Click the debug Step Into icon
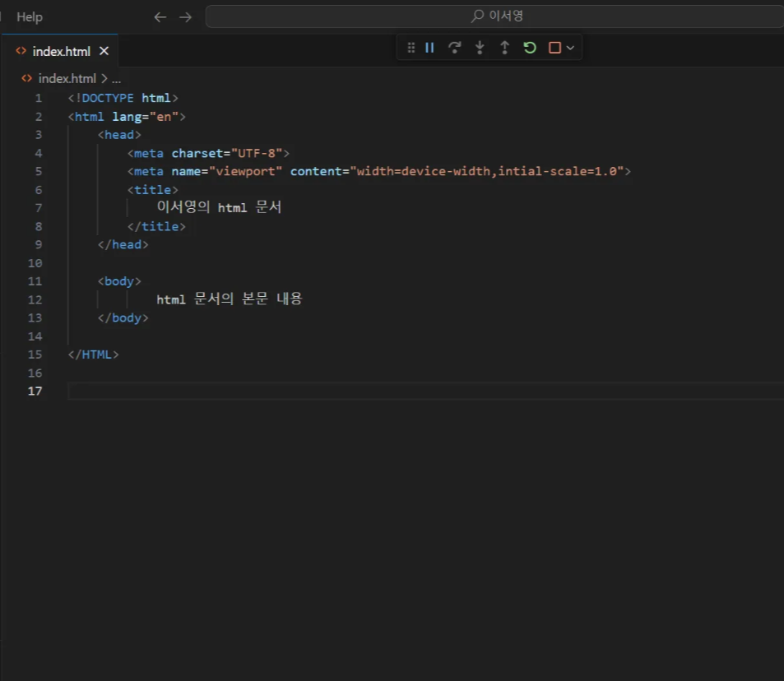This screenshot has height=681, width=784. (480, 48)
